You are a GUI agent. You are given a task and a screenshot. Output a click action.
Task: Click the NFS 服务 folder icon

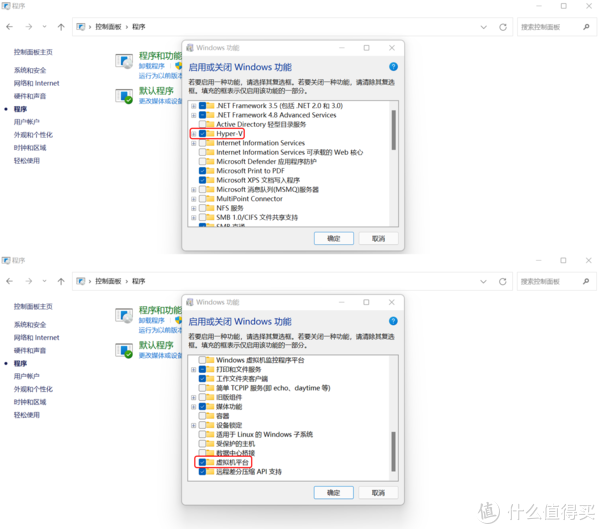coord(211,208)
